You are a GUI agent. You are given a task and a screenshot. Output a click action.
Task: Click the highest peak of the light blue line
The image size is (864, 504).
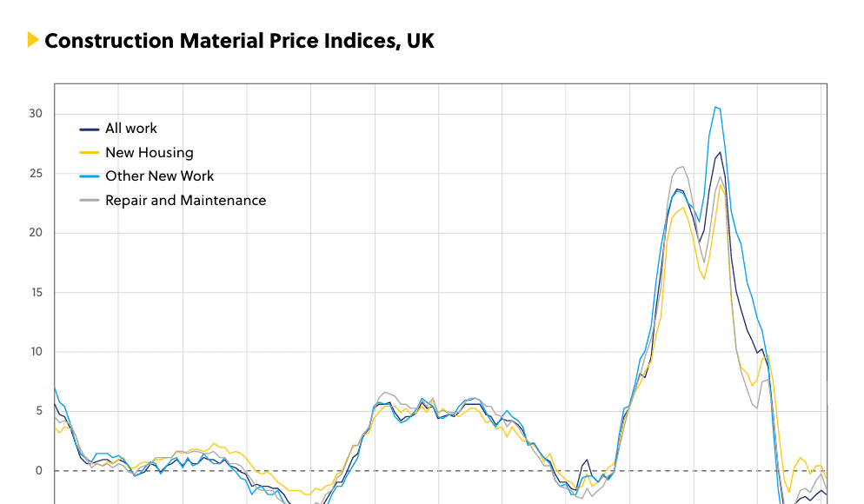click(715, 108)
